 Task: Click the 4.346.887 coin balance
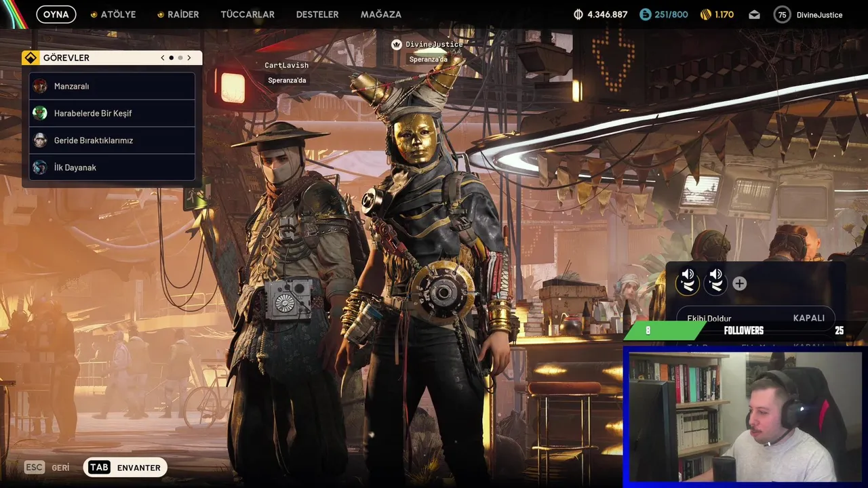[608, 14]
